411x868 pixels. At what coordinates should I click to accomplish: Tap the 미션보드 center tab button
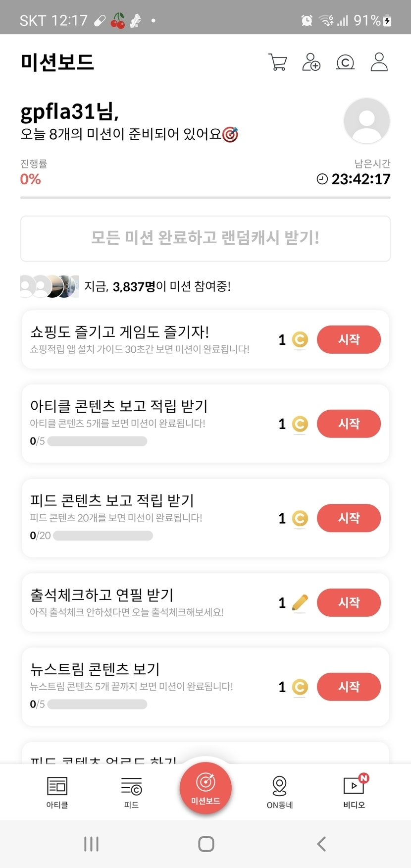(205, 788)
